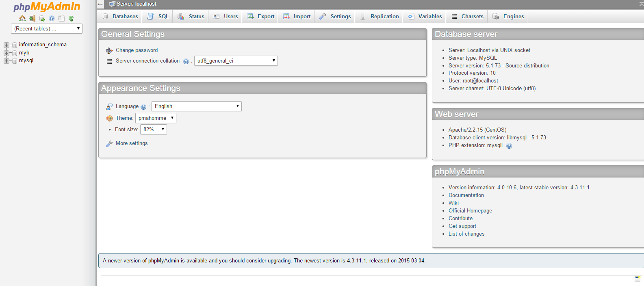Click the Log out door icon
The image size is (644, 286).
32,18
